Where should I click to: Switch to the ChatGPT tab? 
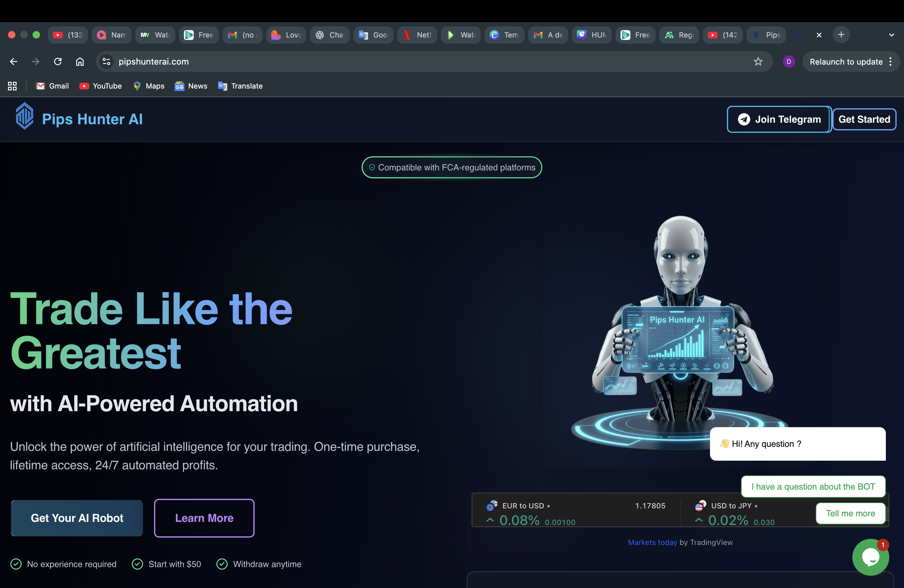point(330,34)
